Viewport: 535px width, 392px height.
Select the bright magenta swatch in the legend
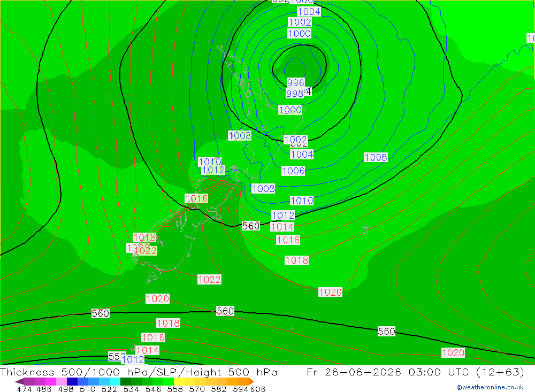coord(51,381)
